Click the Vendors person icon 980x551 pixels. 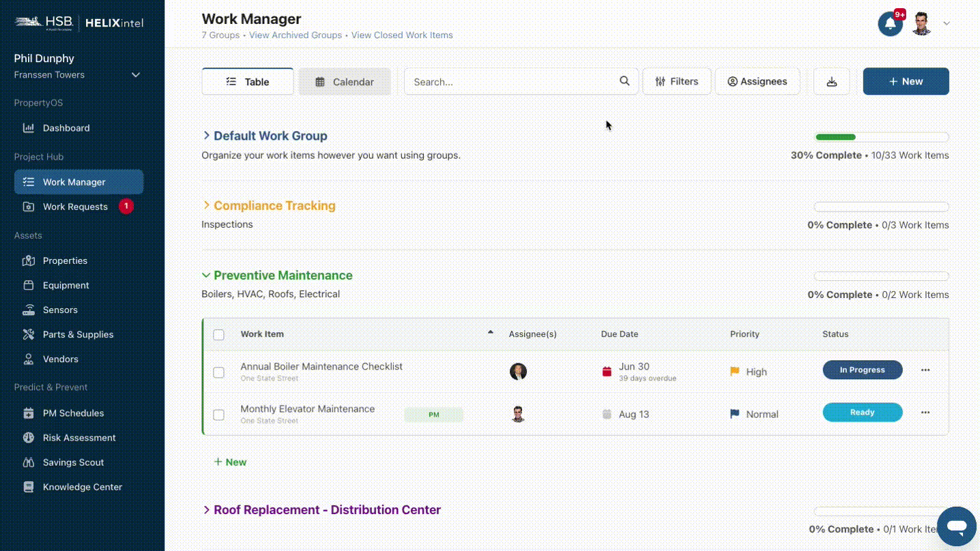(29, 359)
